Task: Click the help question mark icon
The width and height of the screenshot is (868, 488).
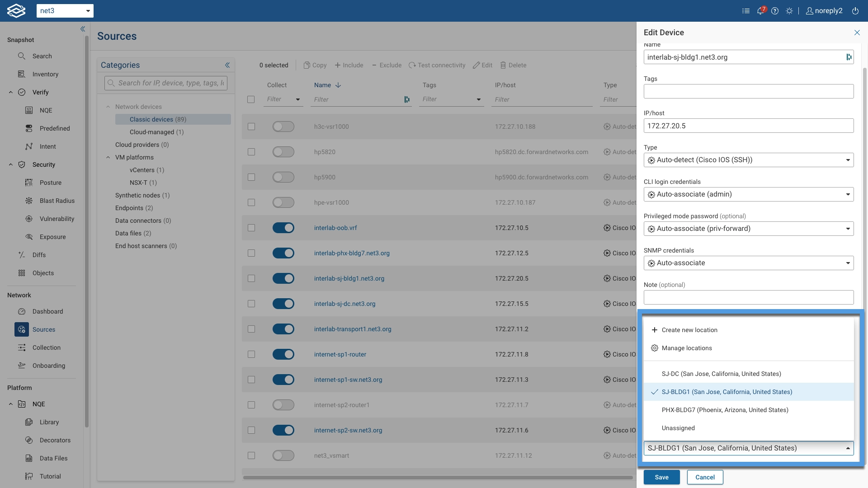Action: 775,11
